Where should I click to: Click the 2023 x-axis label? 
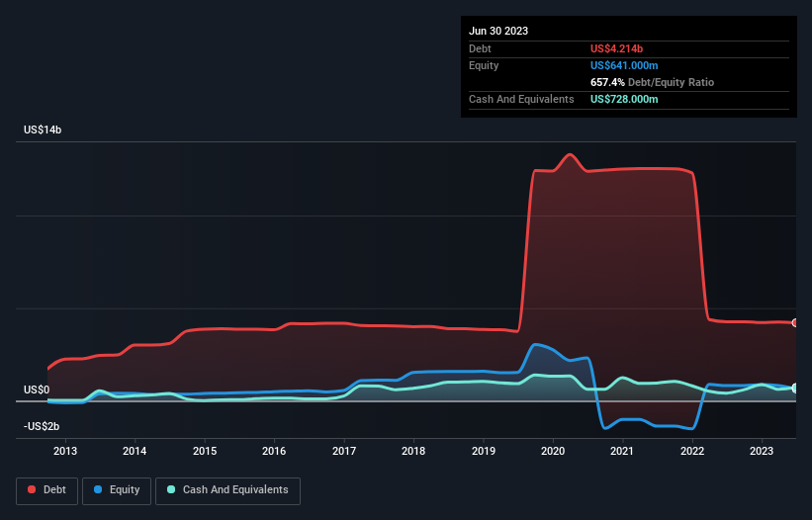point(762,451)
